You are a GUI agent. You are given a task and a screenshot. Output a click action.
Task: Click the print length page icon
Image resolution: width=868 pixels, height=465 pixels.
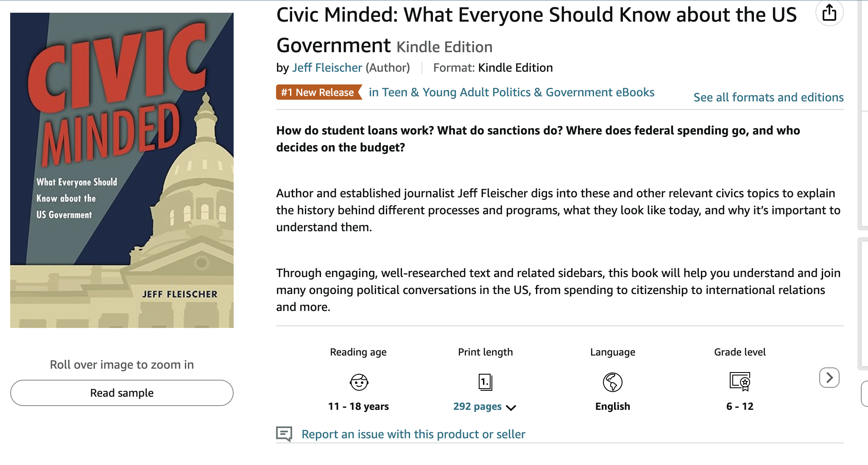(485, 382)
